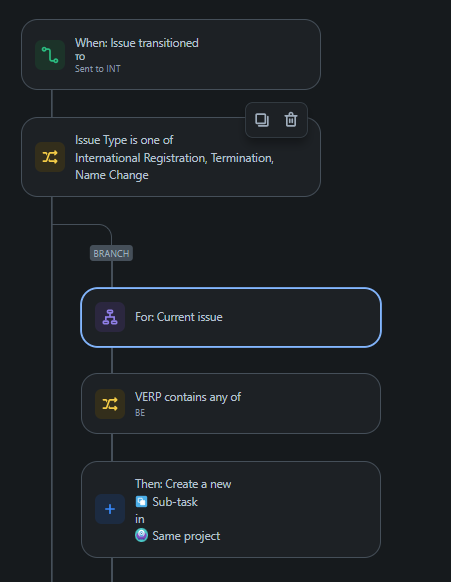This screenshot has height=582, width=451.
Task: Select the For: Current issue branch
Action: [x=231, y=317]
